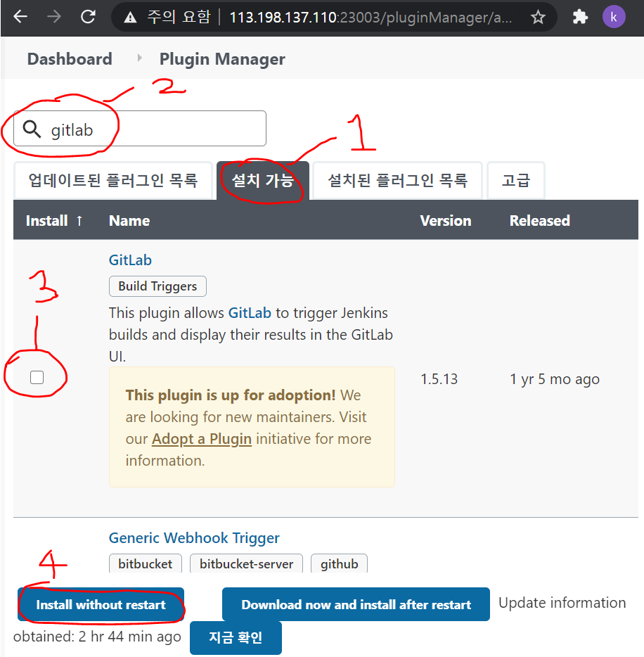
Task: Click the browser forward arrow
Action: (53, 17)
